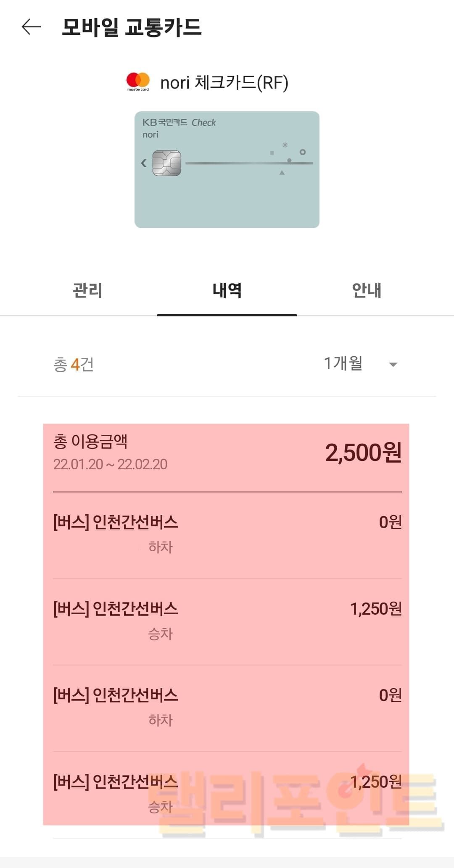Select the 내역 tab

pyautogui.click(x=227, y=290)
